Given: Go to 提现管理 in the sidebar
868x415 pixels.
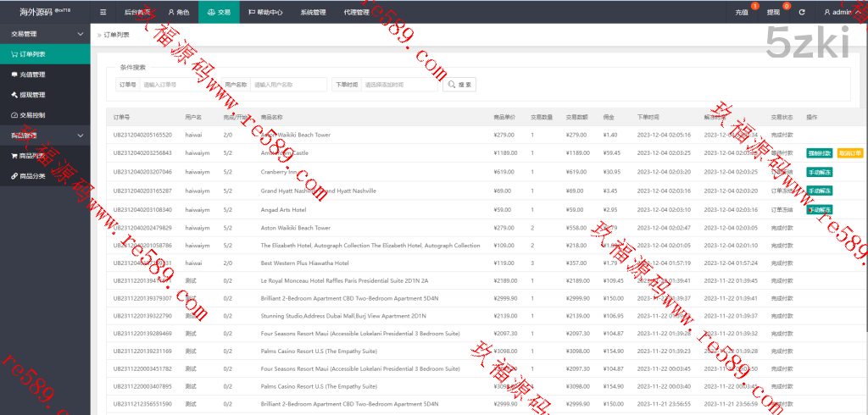Looking at the screenshot, I should coord(32,95).
